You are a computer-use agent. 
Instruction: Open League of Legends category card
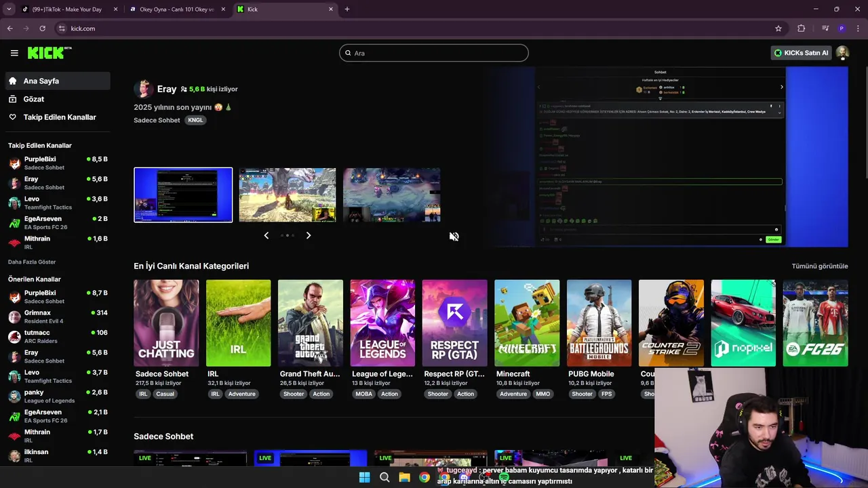[382, 323]
